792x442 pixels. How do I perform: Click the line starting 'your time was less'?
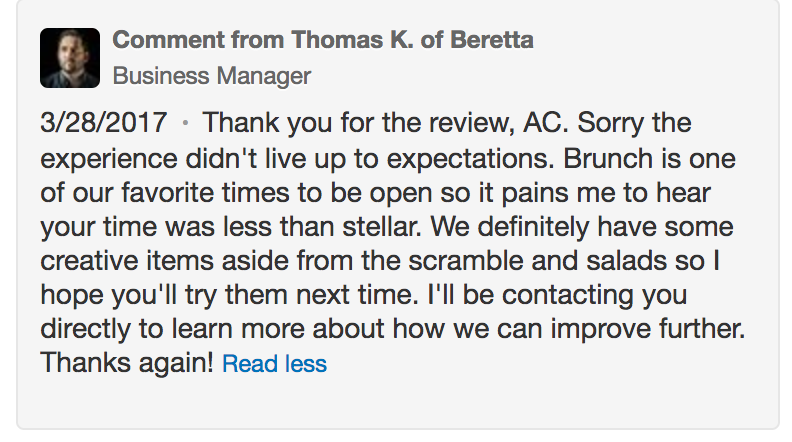(387, 227)
